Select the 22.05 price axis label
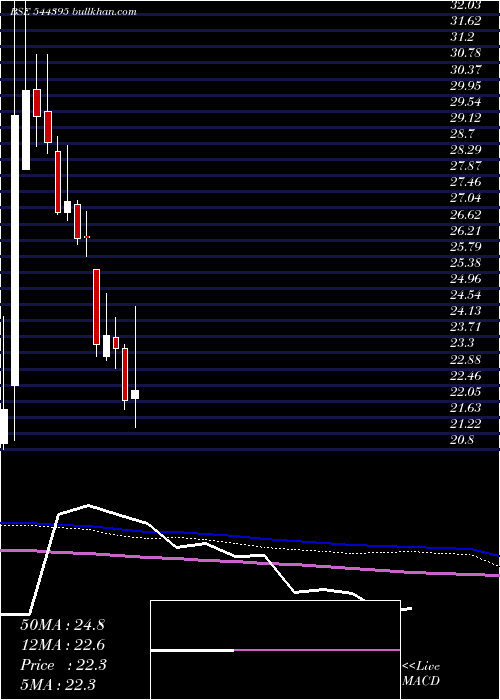 467,392
